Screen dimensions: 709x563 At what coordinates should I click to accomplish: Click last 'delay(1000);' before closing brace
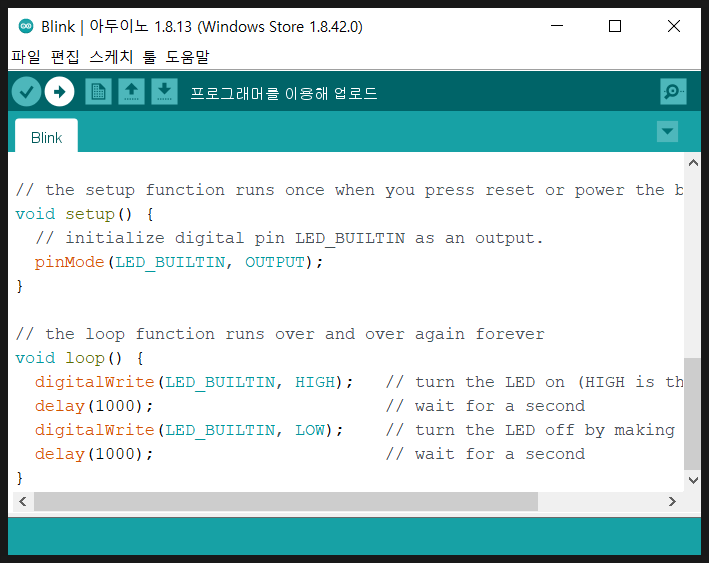94,454
